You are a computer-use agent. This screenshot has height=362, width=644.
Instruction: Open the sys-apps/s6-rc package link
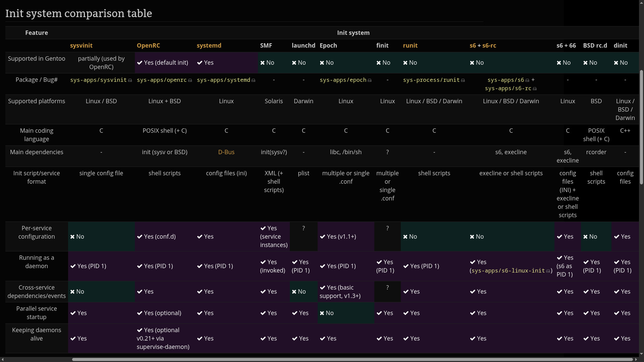(x=508, y=88)
